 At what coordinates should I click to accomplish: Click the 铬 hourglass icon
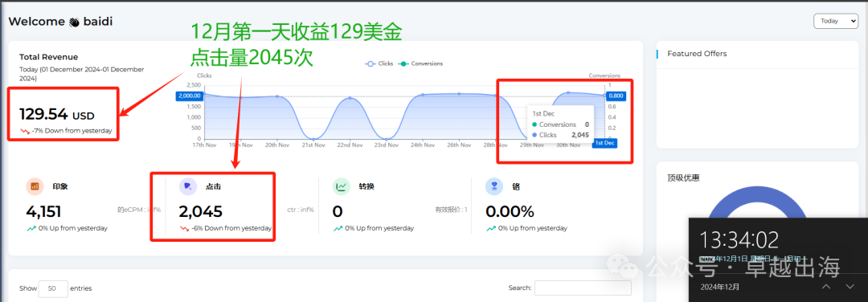pyautogui.click(x=493, y=187)
